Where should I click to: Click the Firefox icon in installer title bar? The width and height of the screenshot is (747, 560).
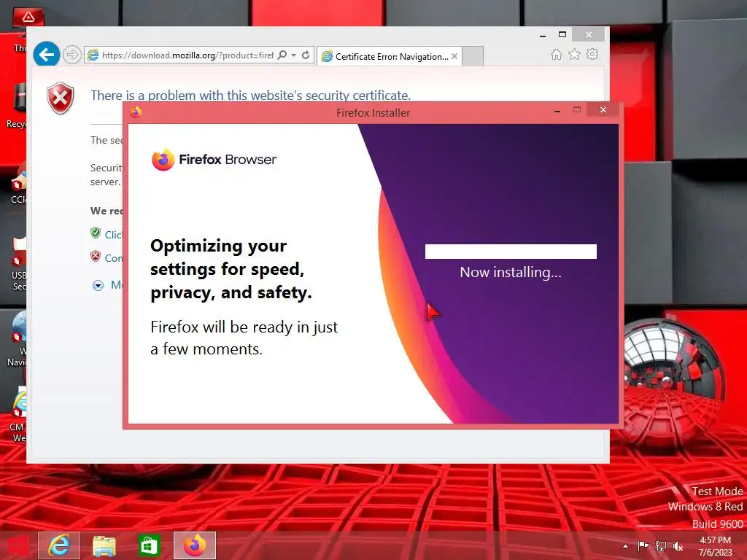136,112
